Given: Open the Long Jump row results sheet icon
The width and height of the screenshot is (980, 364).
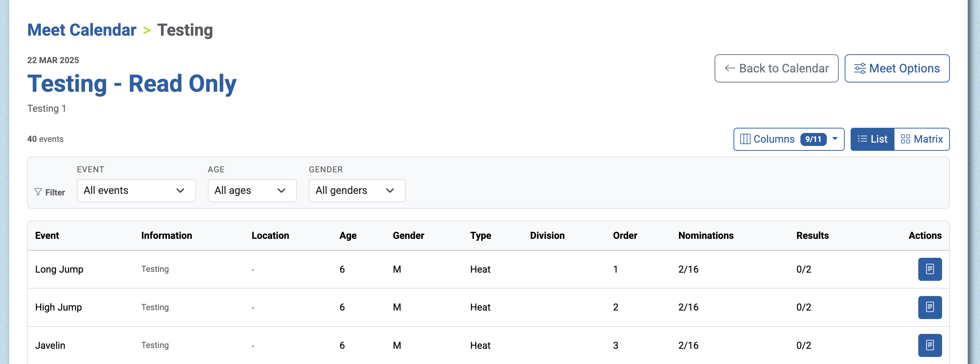Looking at the screenshot, I should click(x=929, y=269).
